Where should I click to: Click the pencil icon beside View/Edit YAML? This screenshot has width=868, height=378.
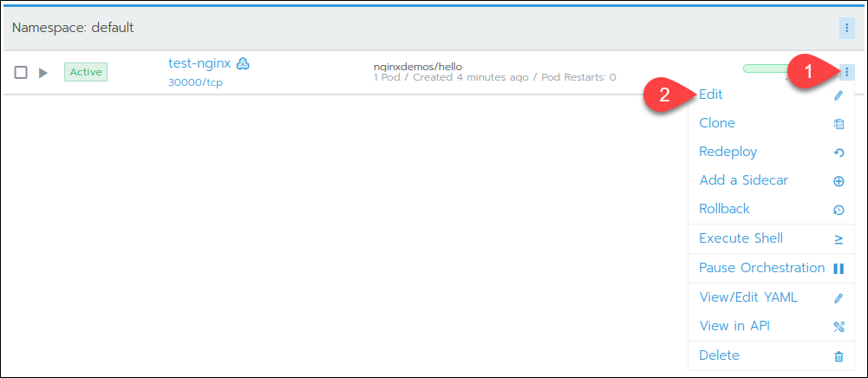839,298
